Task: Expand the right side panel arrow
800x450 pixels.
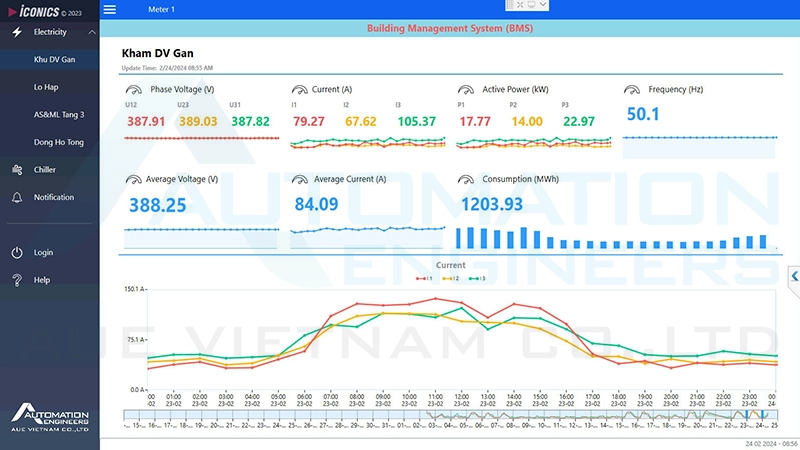Action: [794, 276]
